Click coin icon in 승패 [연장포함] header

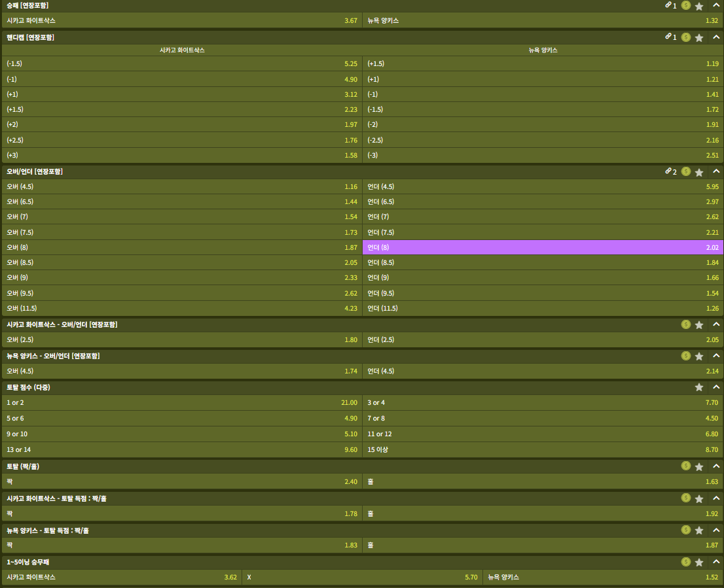tap(686, 5)
